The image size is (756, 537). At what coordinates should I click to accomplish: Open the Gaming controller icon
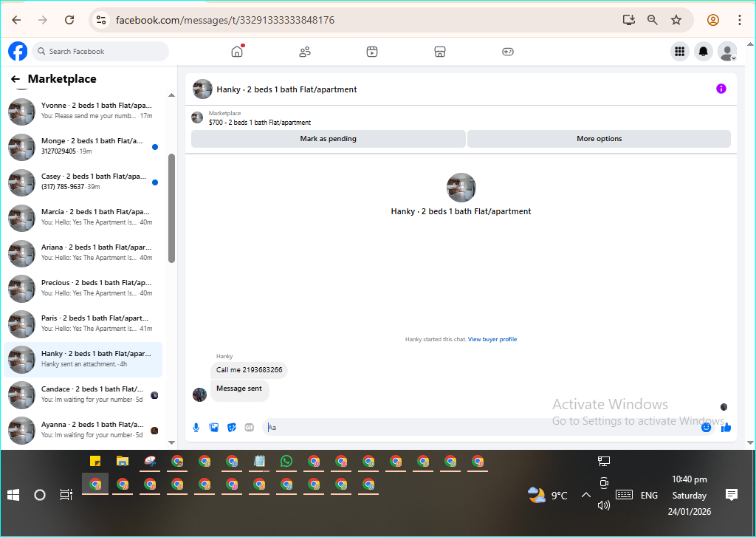click(508, 52)
